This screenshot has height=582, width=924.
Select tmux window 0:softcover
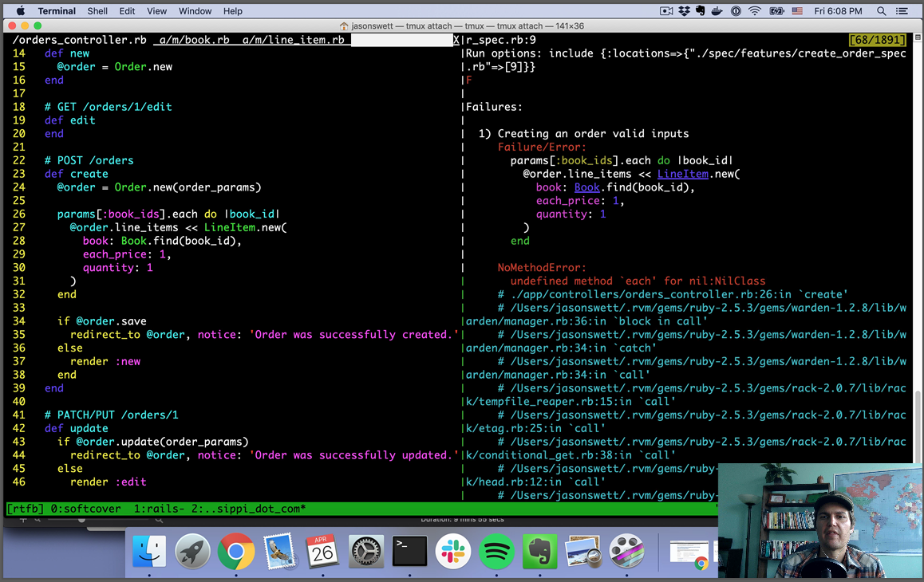pyautogui.click(x=85, y=509)
